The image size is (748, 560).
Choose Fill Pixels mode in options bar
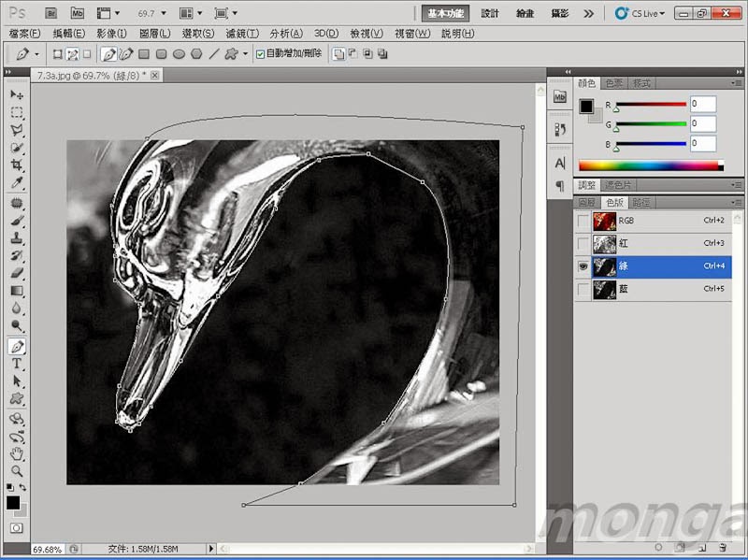(87, 54)
